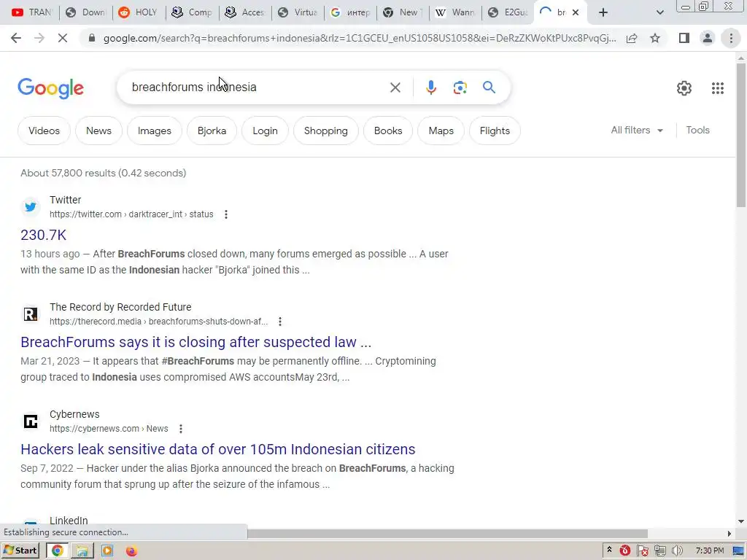
Task: Open the file explorer taskbar icon
Action: [82, 551]
